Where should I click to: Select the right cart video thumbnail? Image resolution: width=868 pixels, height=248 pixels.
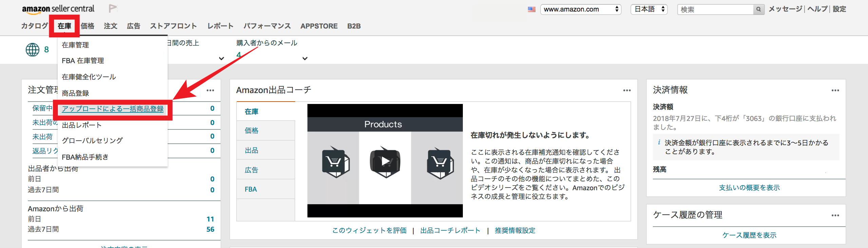pos(440,163)
